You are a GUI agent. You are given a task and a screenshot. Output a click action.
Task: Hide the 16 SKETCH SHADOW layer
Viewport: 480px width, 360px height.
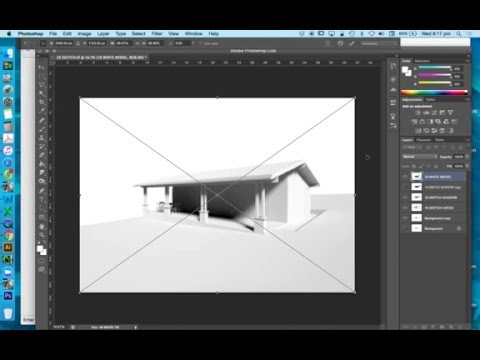click(405, 197)
